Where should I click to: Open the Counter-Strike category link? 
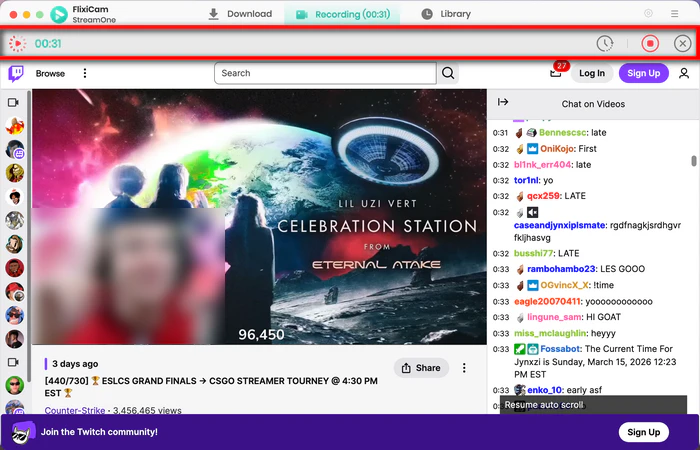[75, 410]
